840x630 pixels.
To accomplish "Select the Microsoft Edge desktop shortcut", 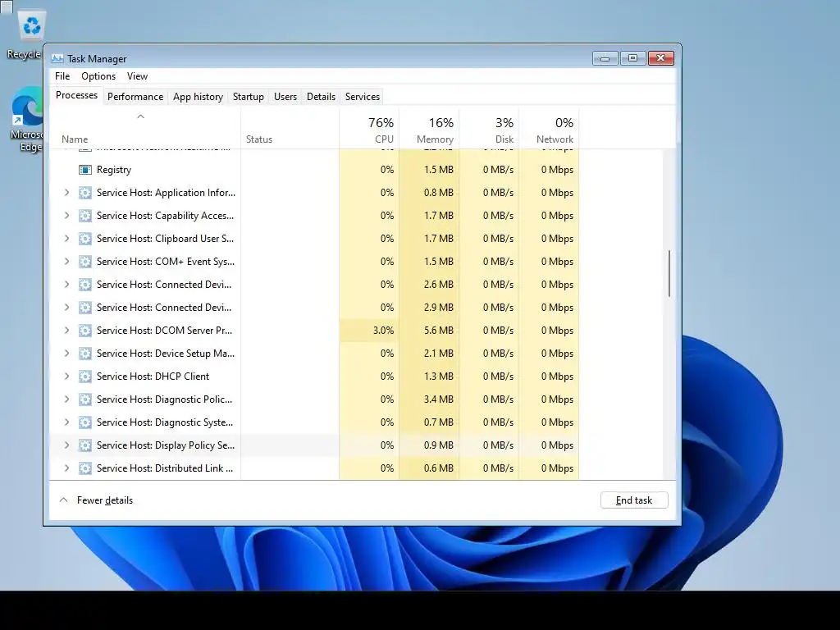I will [27, 121].
